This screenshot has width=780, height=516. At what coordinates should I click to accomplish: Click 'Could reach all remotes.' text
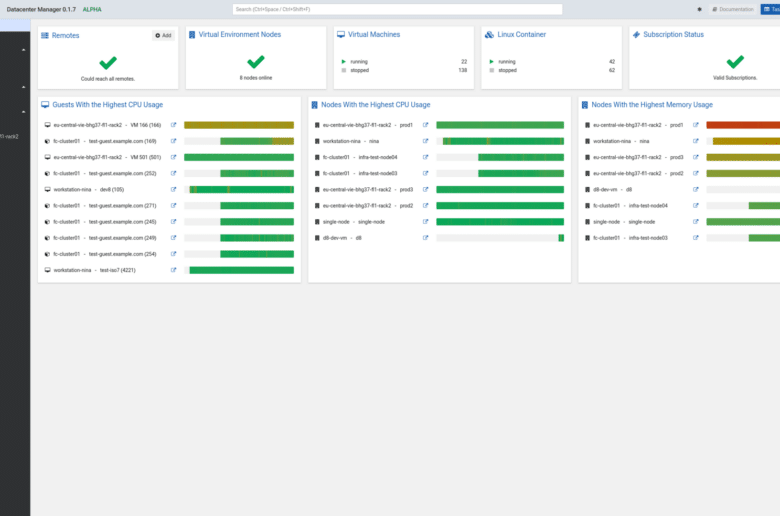(108, 79)
